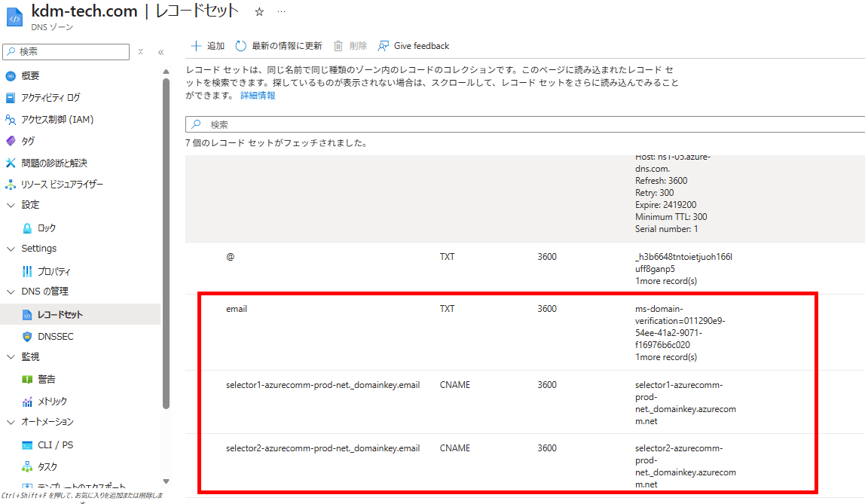The height and width of the screenshot is (504, 865).
Task: Click the メトリック chart icon
Action: click(x=27, y=402)
